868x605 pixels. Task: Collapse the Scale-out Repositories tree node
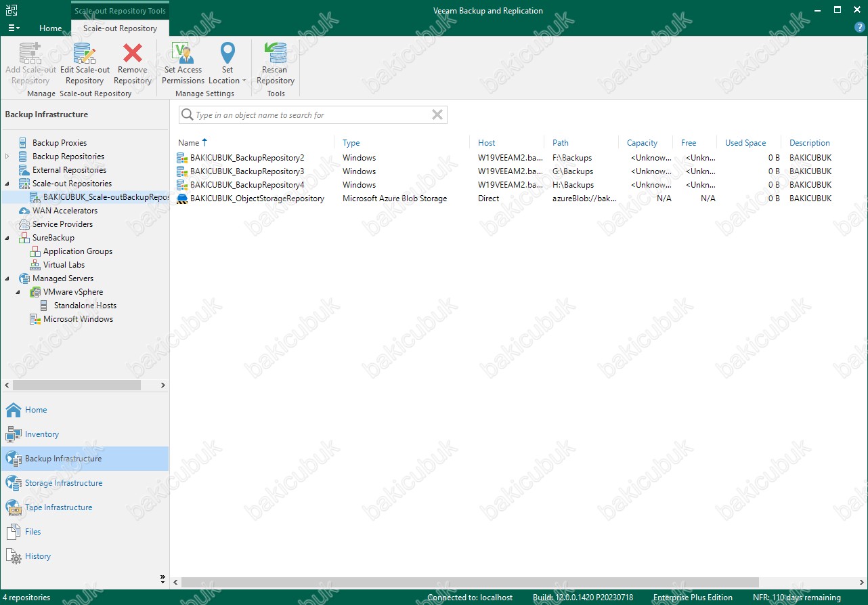click(x=7, y=184)
